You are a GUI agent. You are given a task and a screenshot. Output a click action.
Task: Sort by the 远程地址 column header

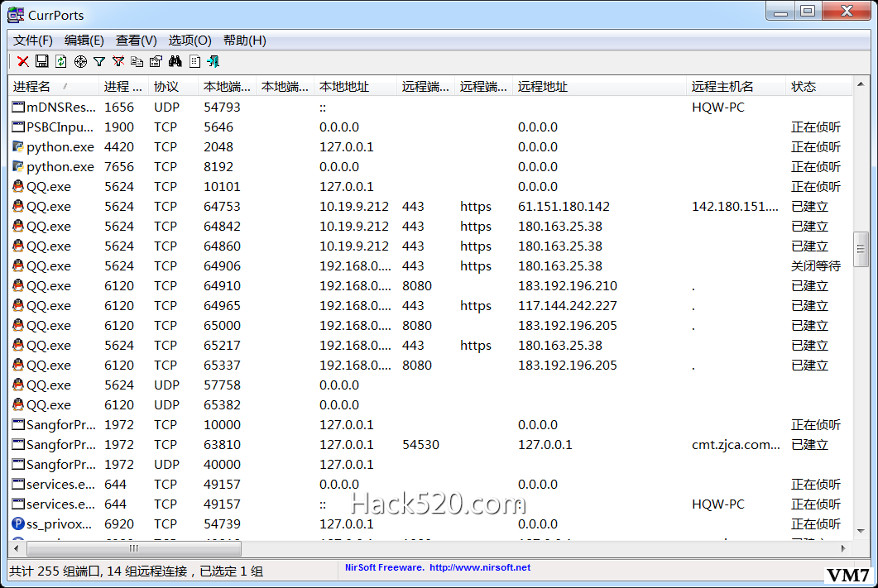599,87
